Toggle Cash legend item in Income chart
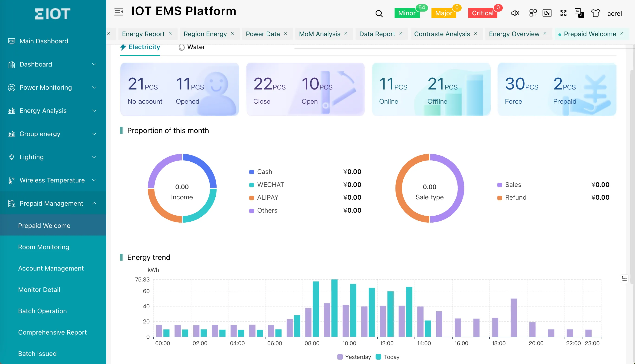 261,172
